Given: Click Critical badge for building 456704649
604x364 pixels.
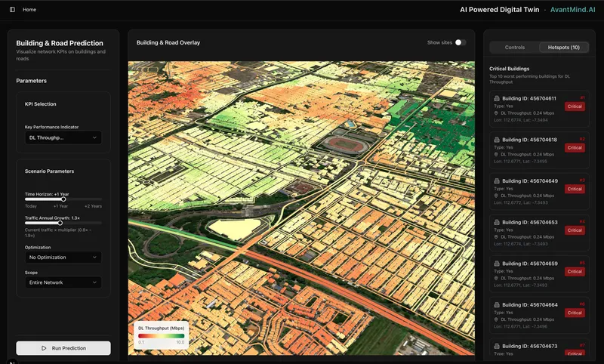Looking at the screenshot, I should coord(575,189).
